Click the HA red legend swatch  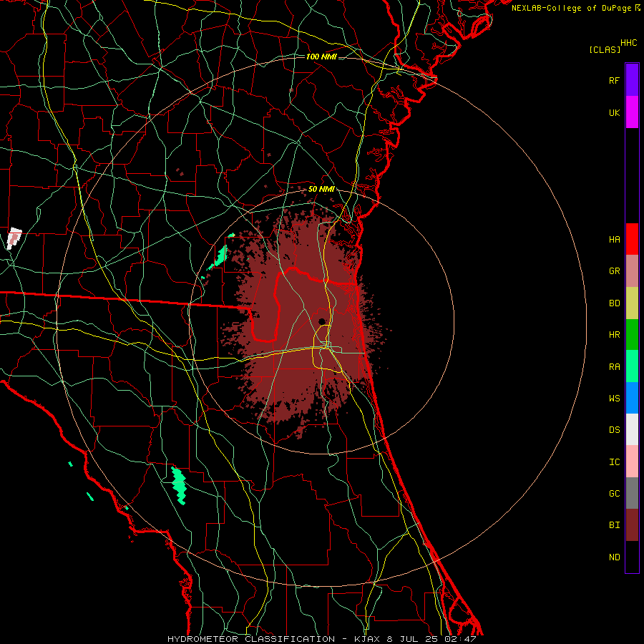pos(632,239)
